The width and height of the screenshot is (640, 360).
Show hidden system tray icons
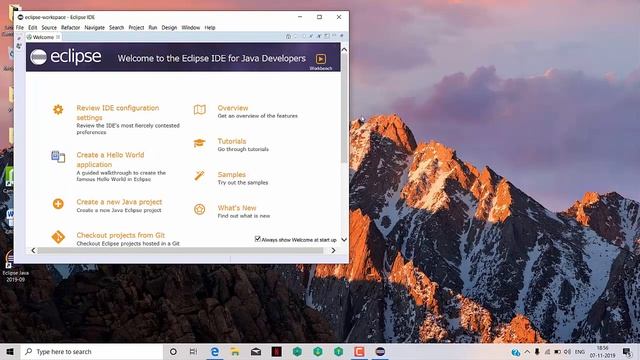(527, 351)
